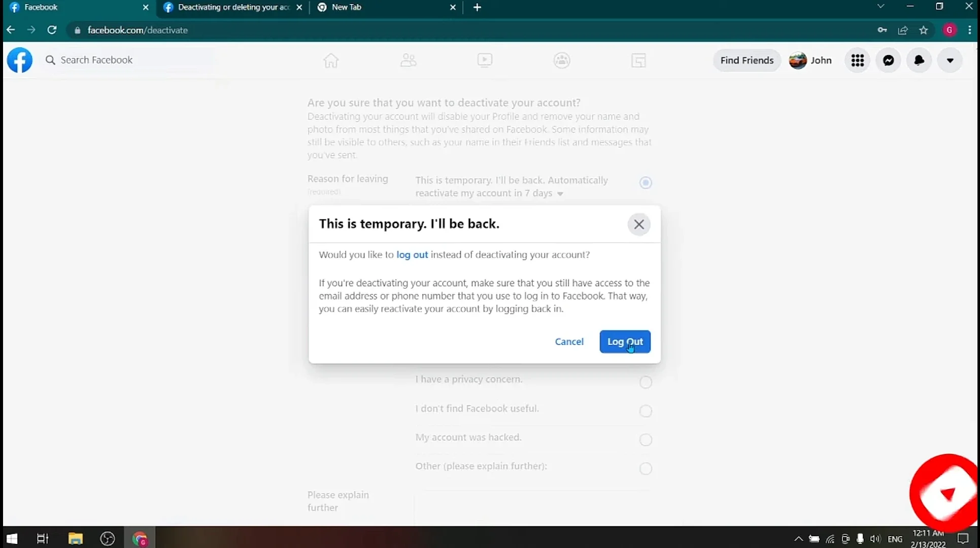
Task: Open the Windows Start menu
Action: [12, 538]
